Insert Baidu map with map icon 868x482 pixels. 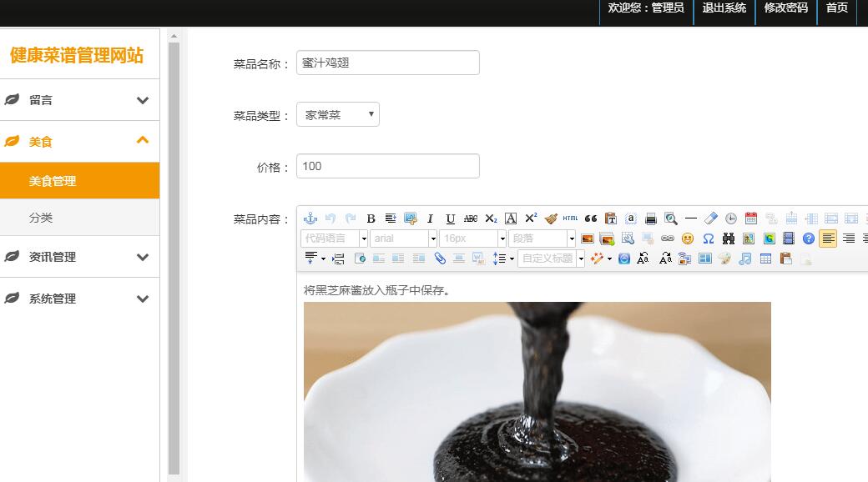click(x=749, y=238)
